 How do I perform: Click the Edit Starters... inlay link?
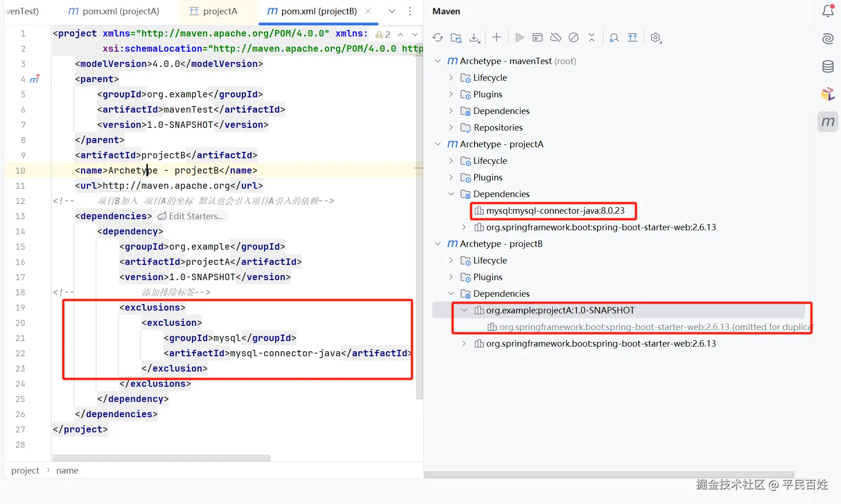[x=190, y=216]
